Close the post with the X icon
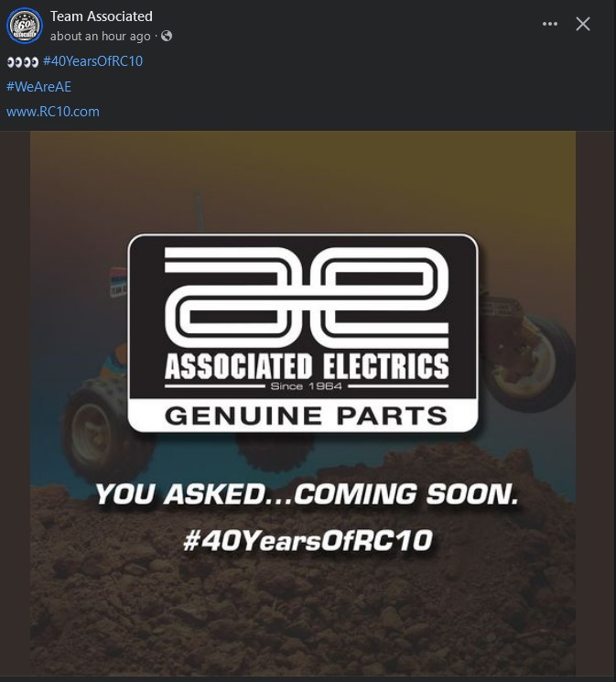The image size is (616, 682). tap(583, 24)
